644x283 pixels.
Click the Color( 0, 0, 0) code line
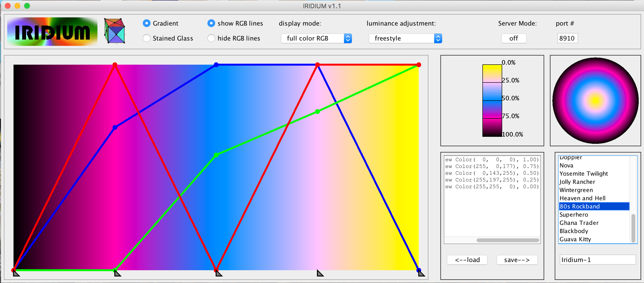click(x=492, y=160)
